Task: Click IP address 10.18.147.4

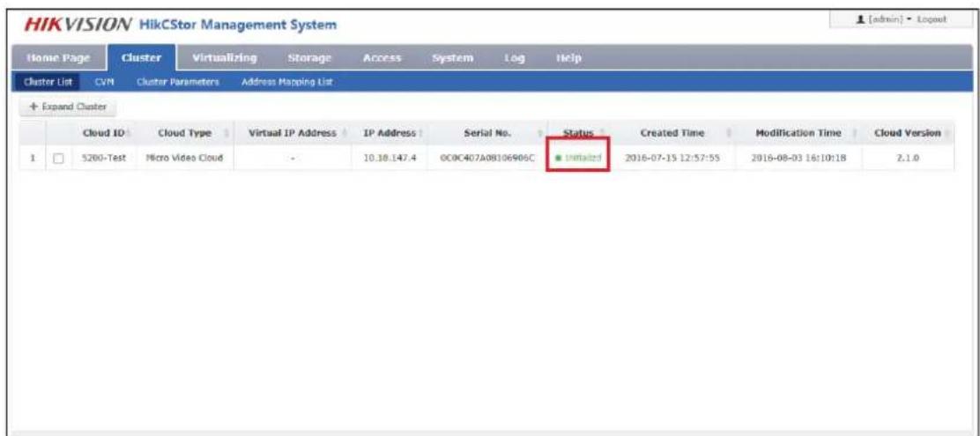Action: 390,159
